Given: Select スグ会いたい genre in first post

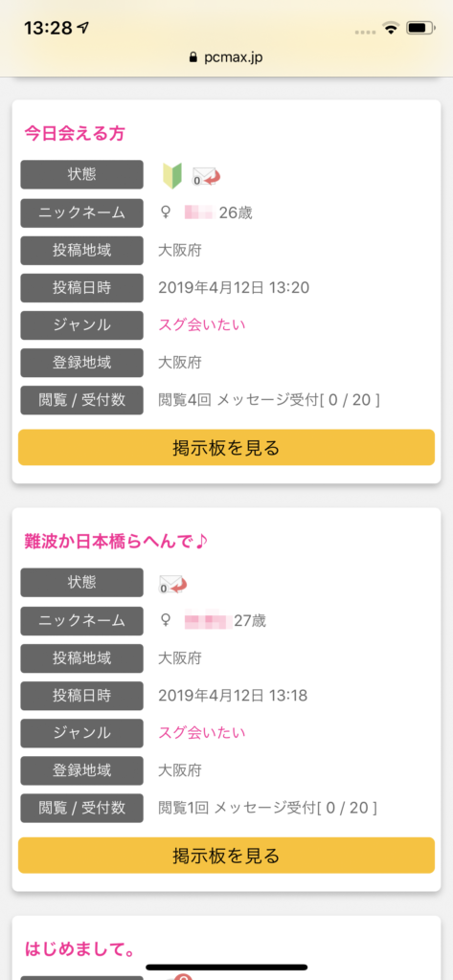Looking at the screenshot, I should click(x=202, y=324).
